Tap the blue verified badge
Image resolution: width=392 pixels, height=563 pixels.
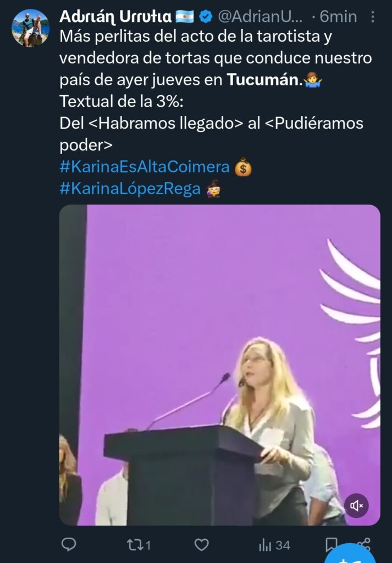206,16
